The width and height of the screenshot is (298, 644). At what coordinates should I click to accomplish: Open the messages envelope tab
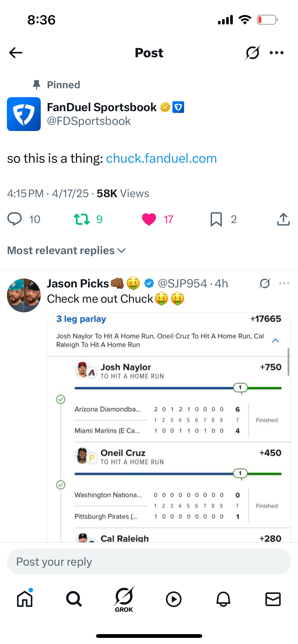coord(273,599)
